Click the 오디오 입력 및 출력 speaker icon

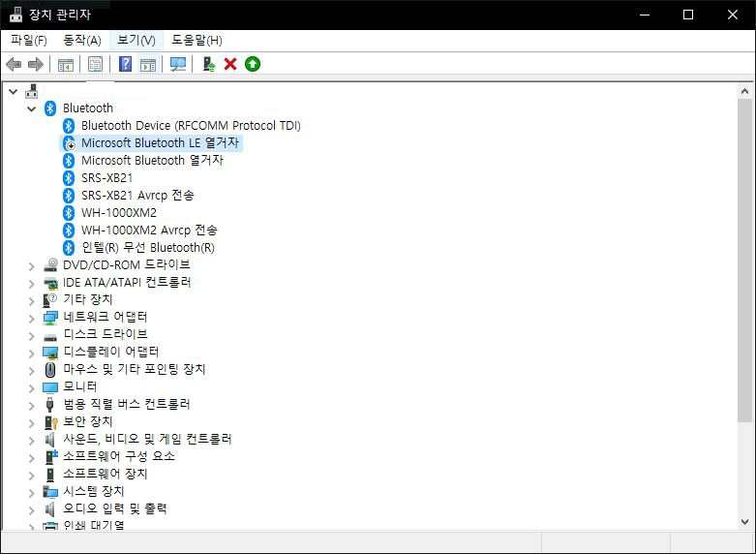point(49,509)
